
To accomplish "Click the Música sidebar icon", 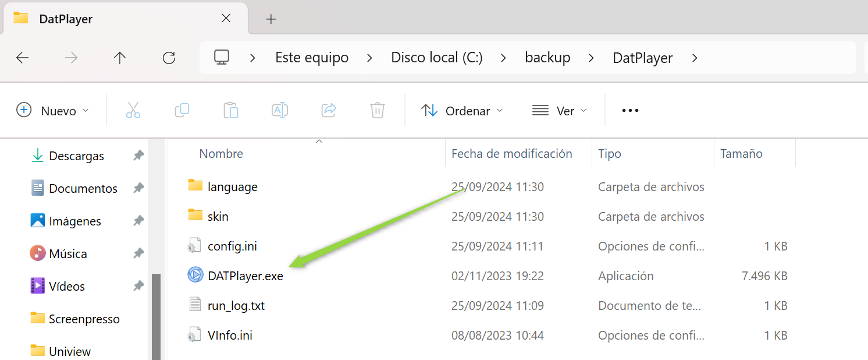I will click(37, 253).
